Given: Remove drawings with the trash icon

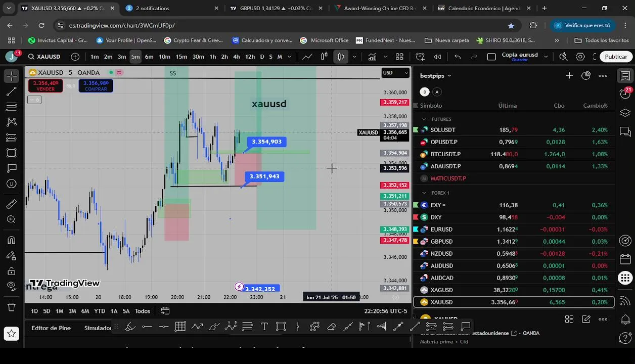Looking at the screenshot, I should [x=11, y=307].
